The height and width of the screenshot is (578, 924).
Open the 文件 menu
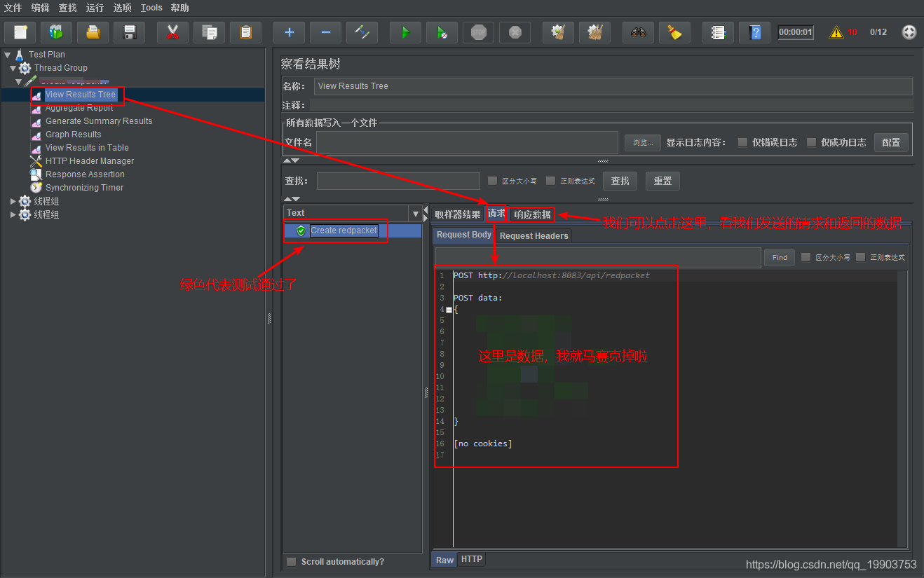[x=13, y=8]
